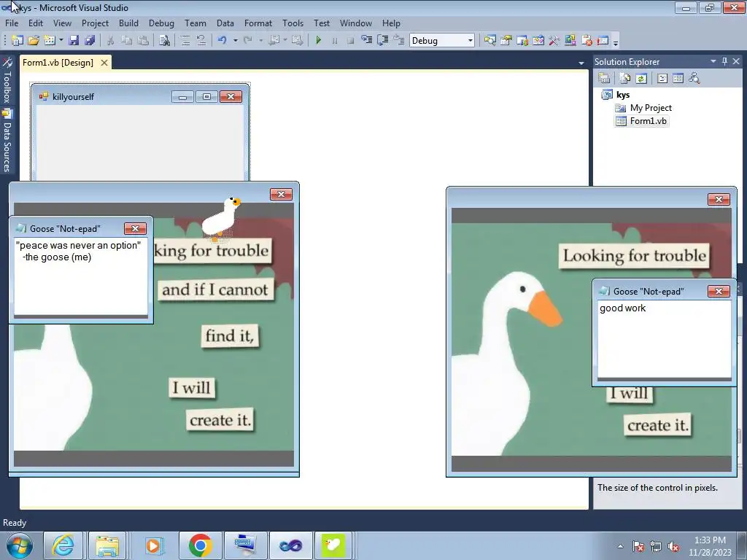Viewport: 747px width, 560px height.
Task: Click the Save All toolbar icon
Action: click(x=90, y=41)
